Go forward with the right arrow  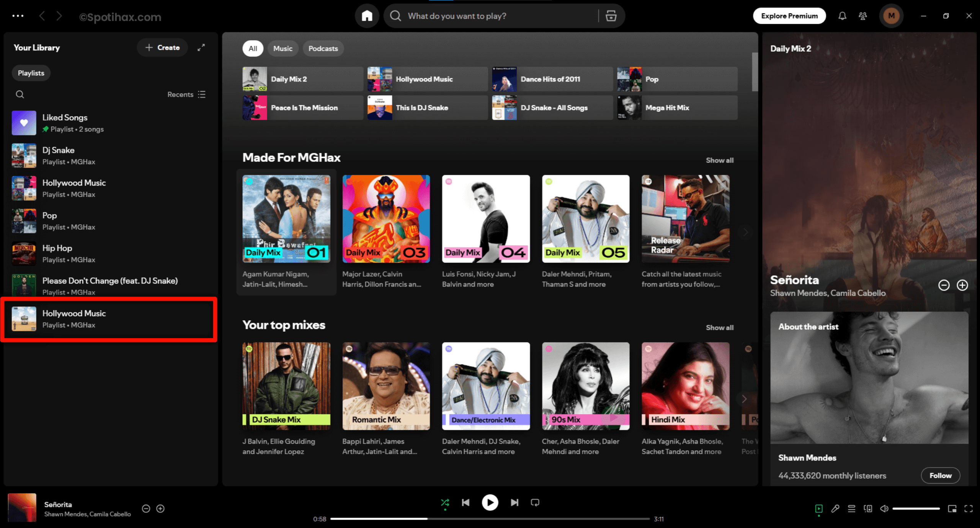(x=59, y=16)
